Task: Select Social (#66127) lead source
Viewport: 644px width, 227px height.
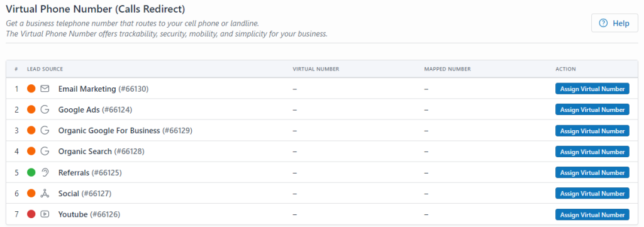Action: pyautogui.click(x=85, y=193)
